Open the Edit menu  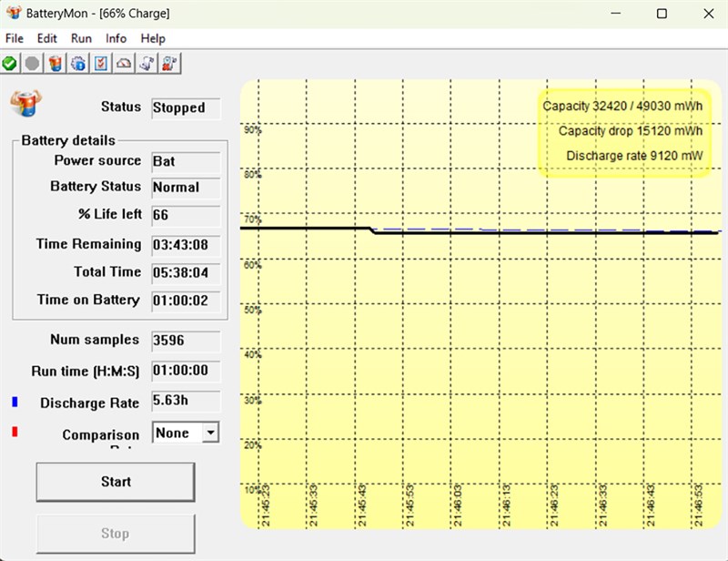[47, 38]
